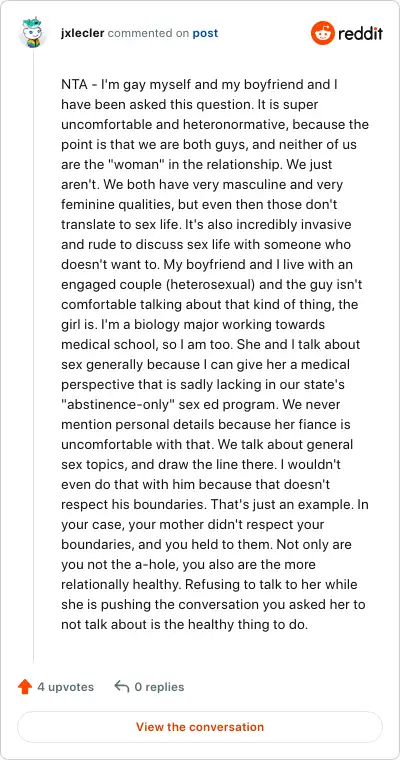Click the "4 upvotes" count label
The width and height of the screenshot is (400, 760).
[x=65, y=687]
